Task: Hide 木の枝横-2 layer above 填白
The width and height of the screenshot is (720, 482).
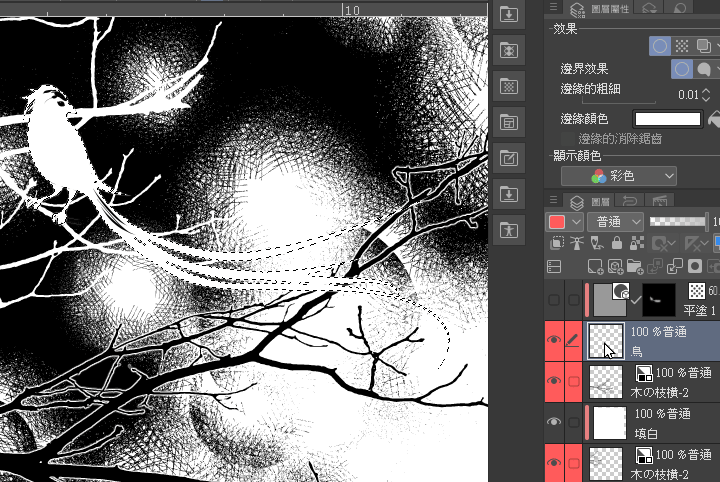Action: coord(554,381)
